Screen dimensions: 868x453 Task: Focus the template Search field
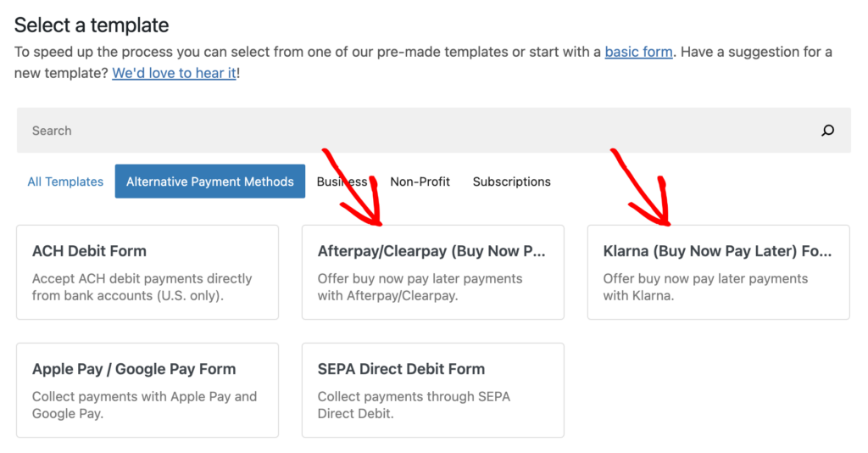tap(433, 130)
